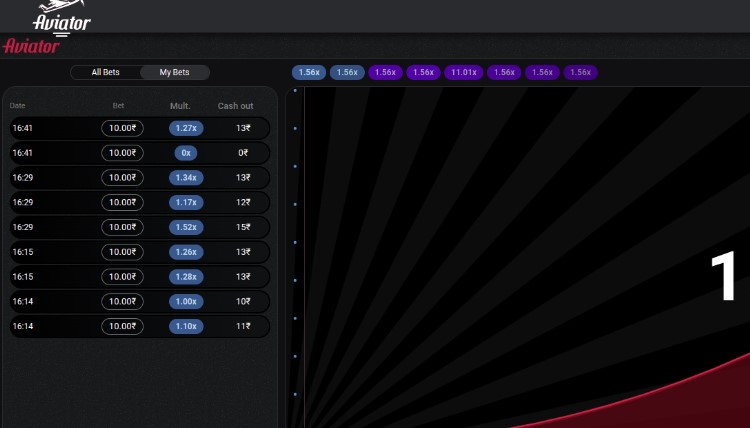The width and height of the screenshot is (750, 428).
Task: Open the 0x multiplier badge
Action: (186, 153)
